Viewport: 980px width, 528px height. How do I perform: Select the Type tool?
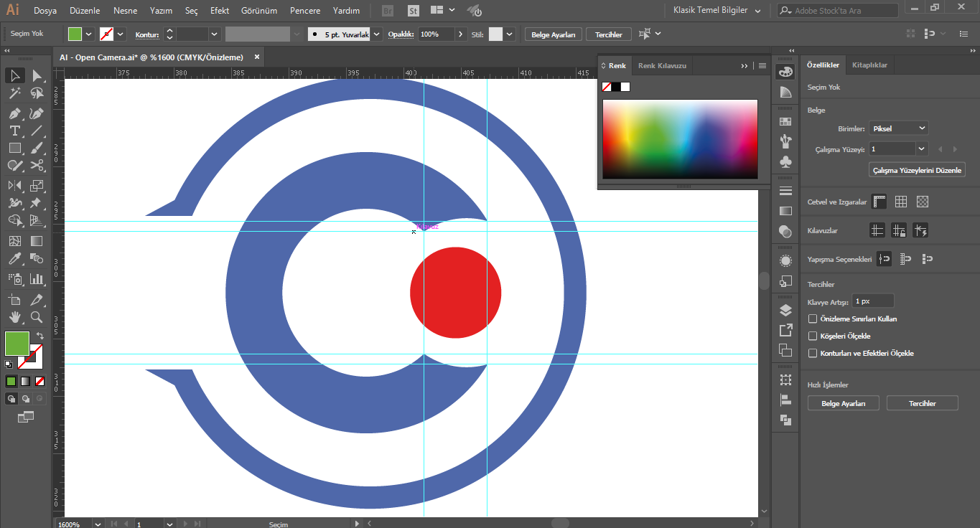14,131
